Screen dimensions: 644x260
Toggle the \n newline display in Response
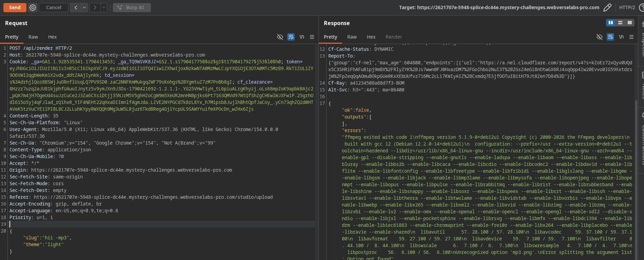pos(621,37)
